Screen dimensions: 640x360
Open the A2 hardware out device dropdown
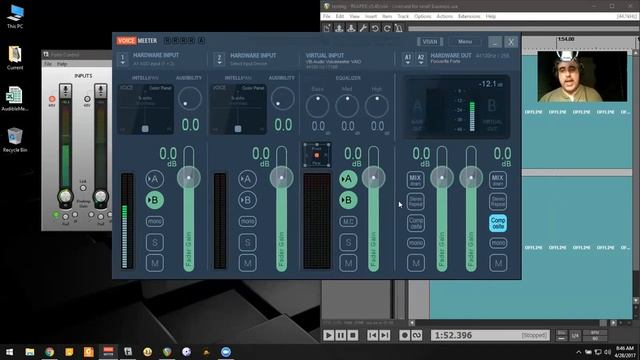[x=421, y=59]
